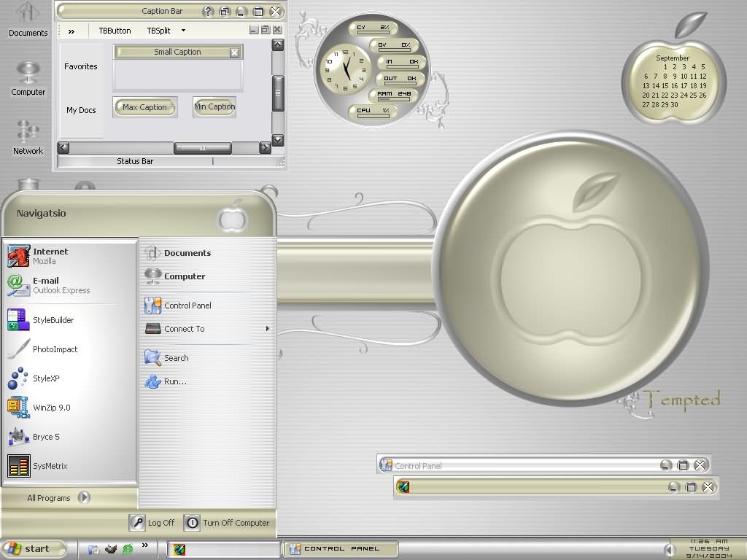
Task: Expand toolbar chevron in sample window
Action: coord(71,31)
